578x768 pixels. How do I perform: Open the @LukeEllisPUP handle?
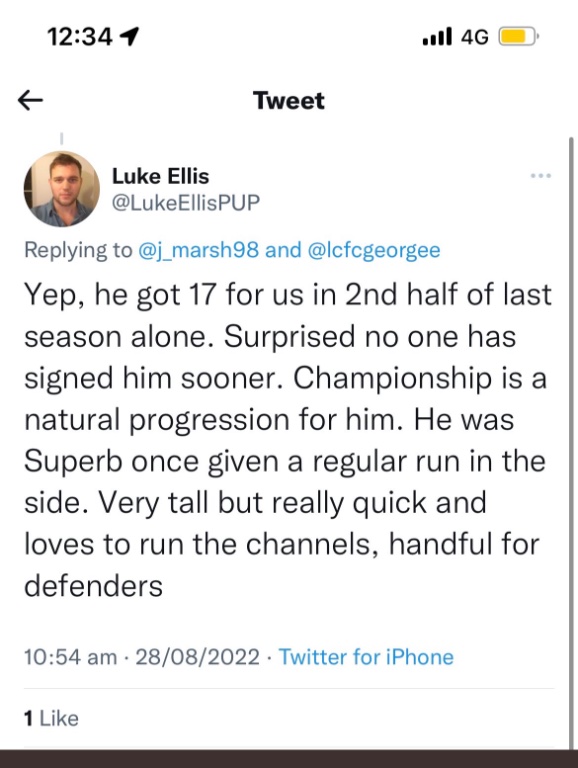point(186,202)
